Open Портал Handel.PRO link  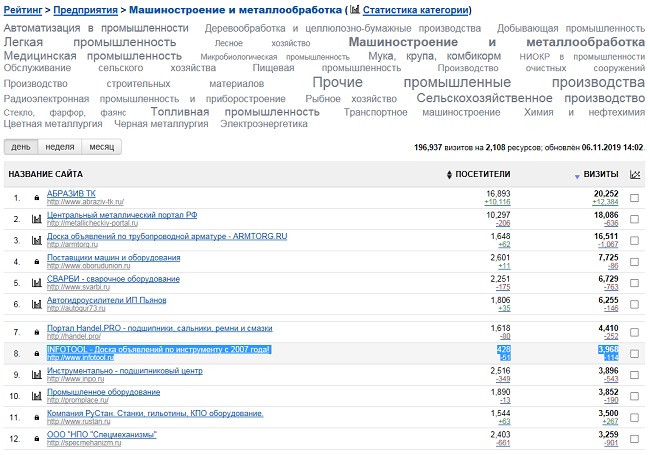click(160, 328)
